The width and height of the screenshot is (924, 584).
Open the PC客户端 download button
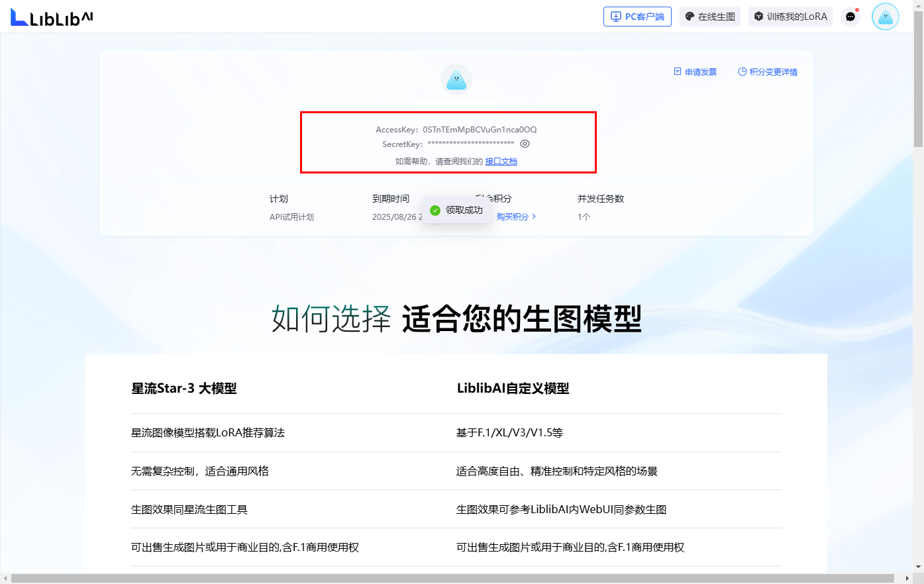click(637, 17)
